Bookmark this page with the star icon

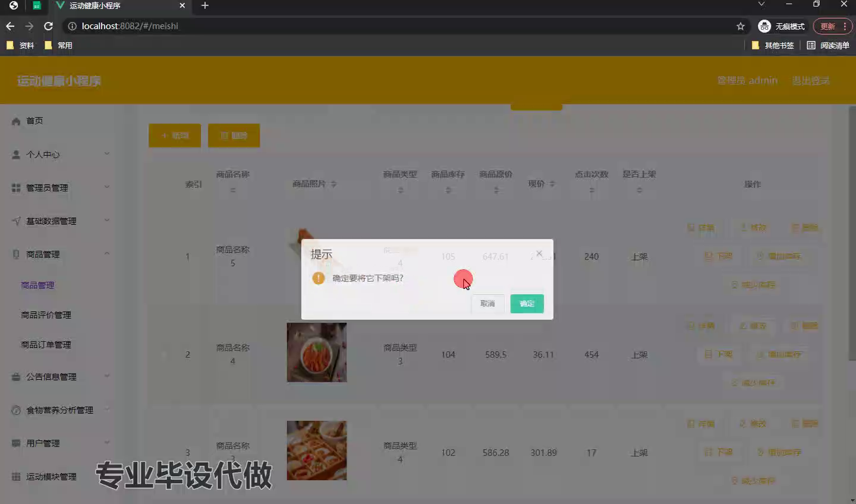[x=741, y=26]
